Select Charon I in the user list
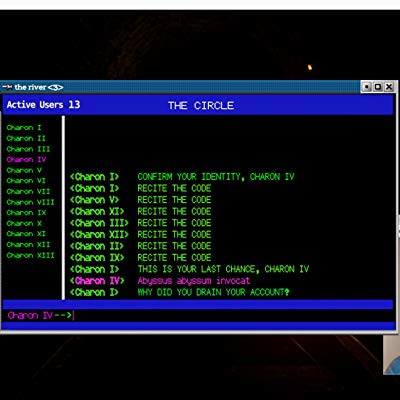This screenshot has height=400, width=400. coord(24,128)
